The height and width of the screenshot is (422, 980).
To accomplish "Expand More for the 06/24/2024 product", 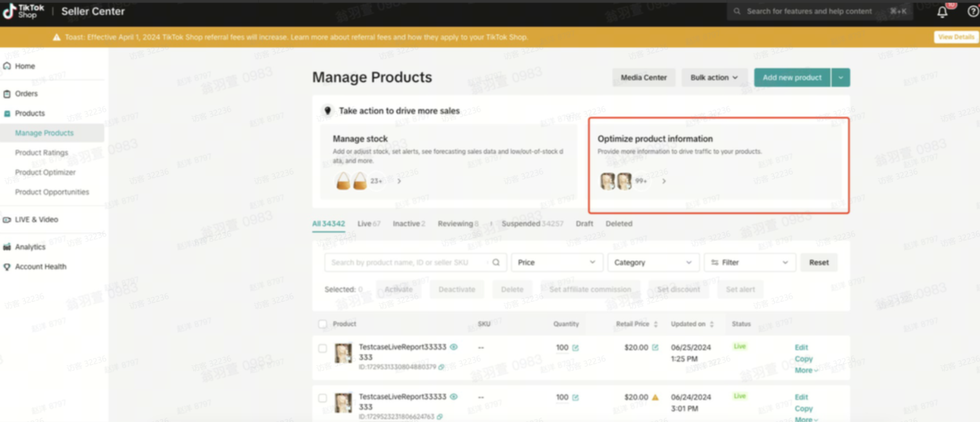I will (806, 419).
